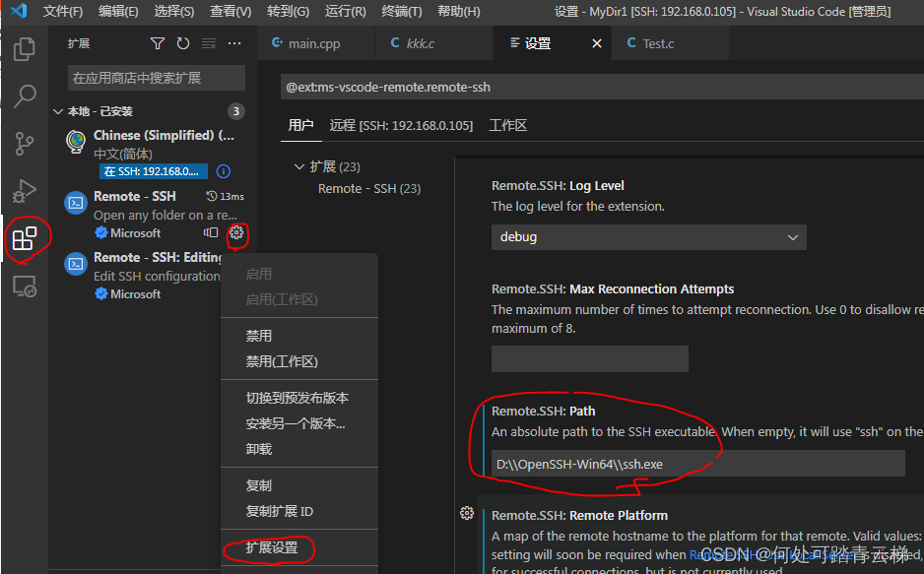924x574 pixels.
Task: Click the Chinese language pack extension icon
Action: (x=76, y=142)
